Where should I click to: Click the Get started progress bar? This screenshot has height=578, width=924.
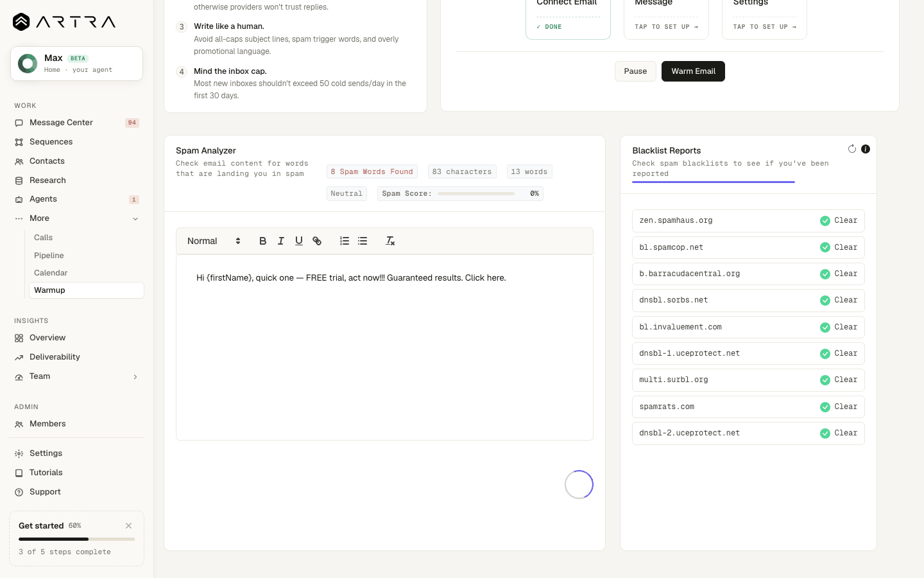click(76, 539)
